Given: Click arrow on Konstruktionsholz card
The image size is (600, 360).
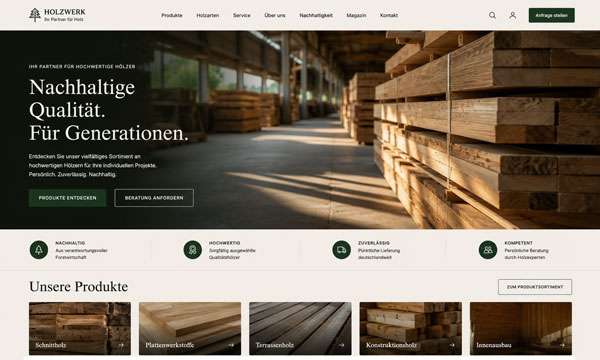Looking at the screenshot, I should point(452,345).
